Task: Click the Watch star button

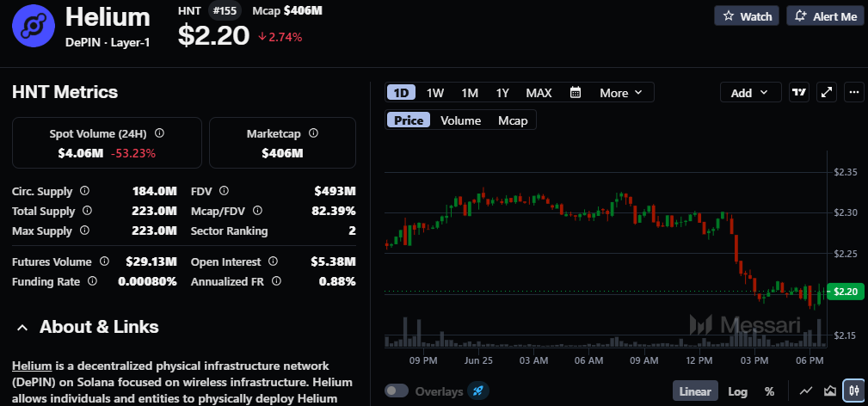Action: tap(747, 16)
